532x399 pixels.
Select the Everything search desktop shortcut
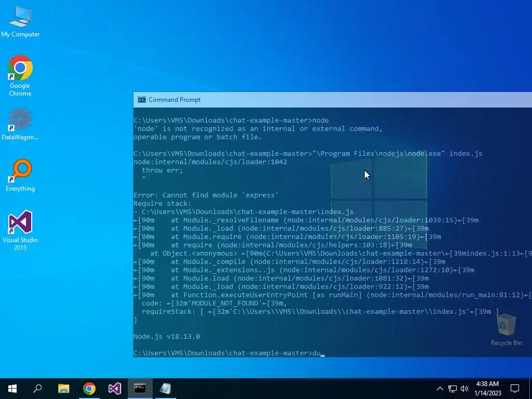coord(20,176)
